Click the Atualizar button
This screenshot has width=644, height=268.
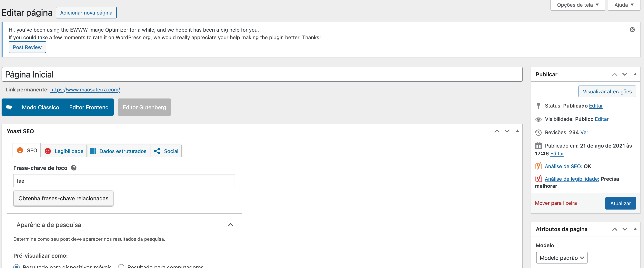point(620,203)
